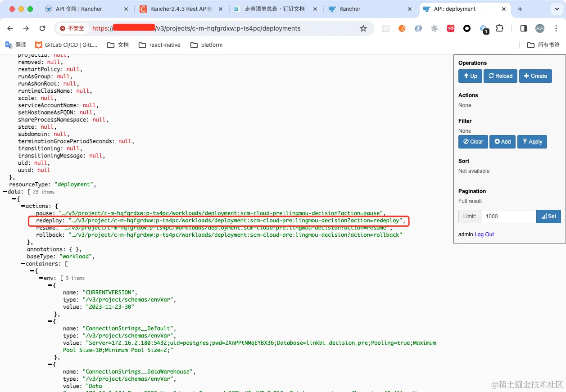Viewport: 566px width, 392px height.
Task: Click the Create button in Operations
Action: pos(535,76)
